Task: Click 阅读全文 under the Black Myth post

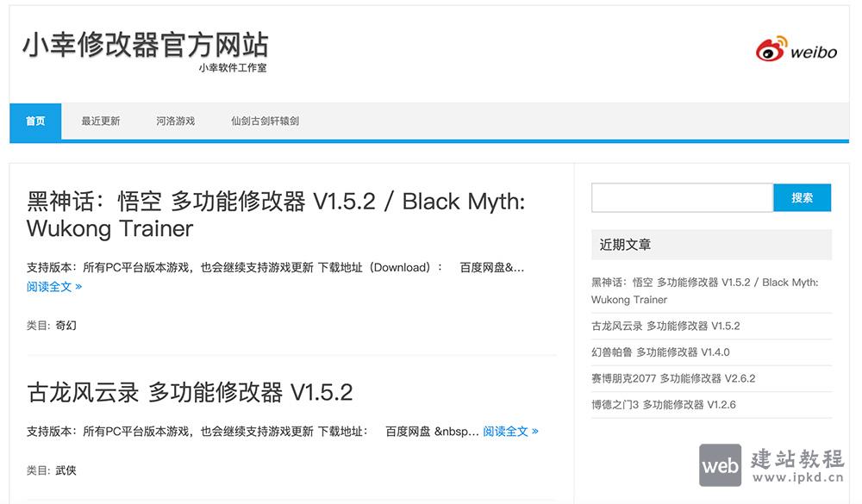Action: [54, 286]
